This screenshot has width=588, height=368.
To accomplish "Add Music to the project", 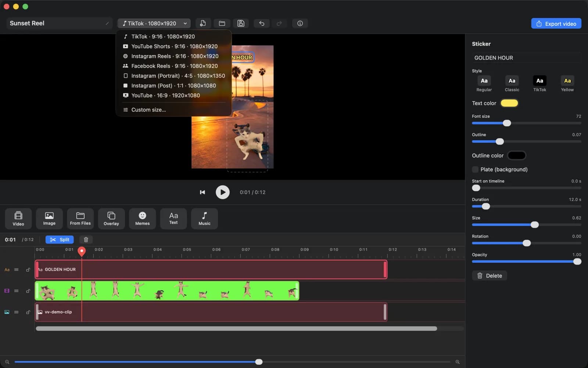I will [204, 219].
